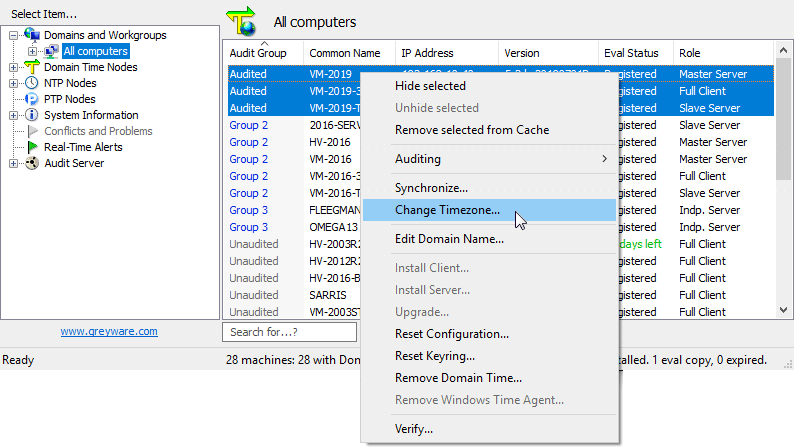The image size is (794, 447).
Task: Click the Real-Time Alerts green flag icon
Action: click(33, 147)
